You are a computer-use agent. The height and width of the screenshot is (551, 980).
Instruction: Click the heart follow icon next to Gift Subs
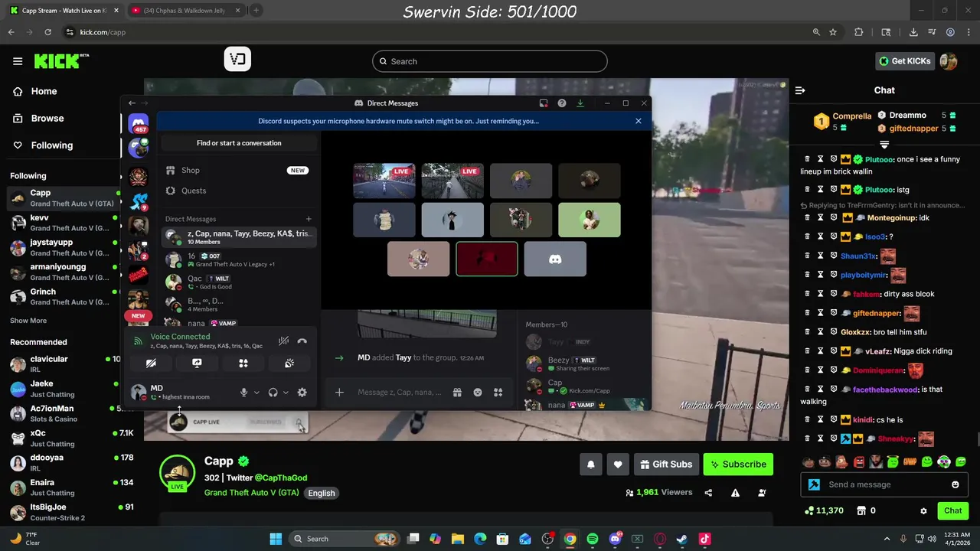point(618,465)
